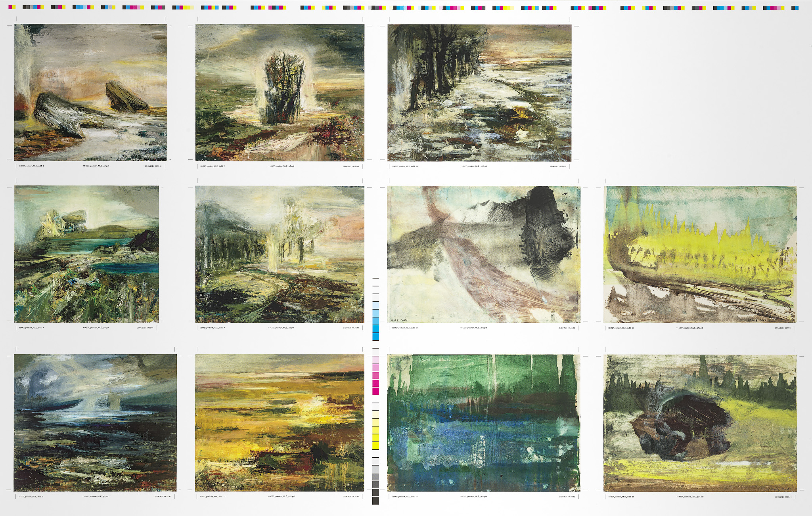Select the green and blue reflection monotype
Viewport: 812px width, 516px height.
(484, 423)
